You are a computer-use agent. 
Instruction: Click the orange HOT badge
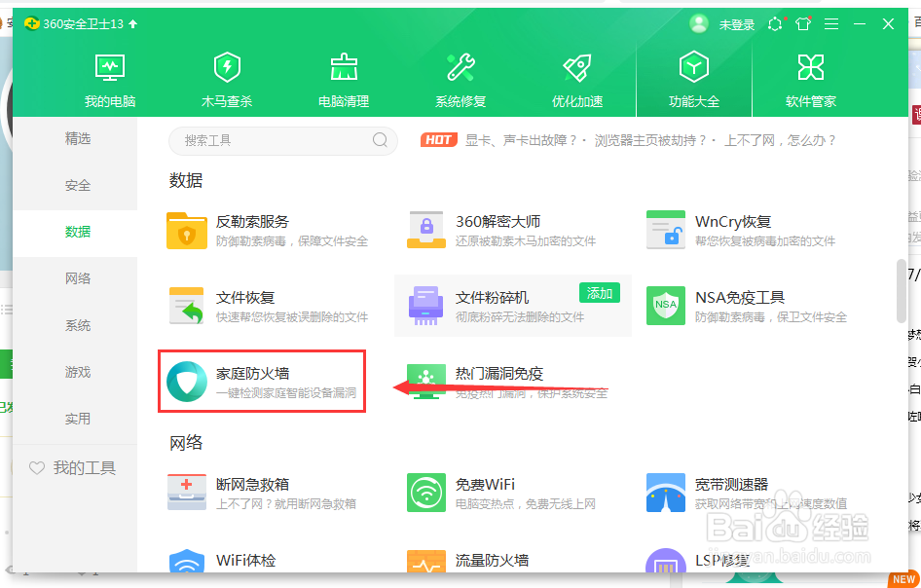click(439, 140)
